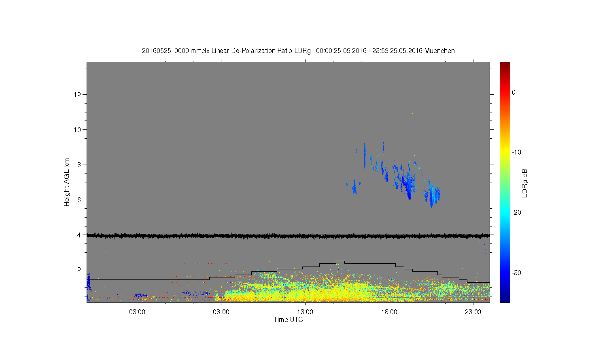Click the height tick label 2

(79, 270)
